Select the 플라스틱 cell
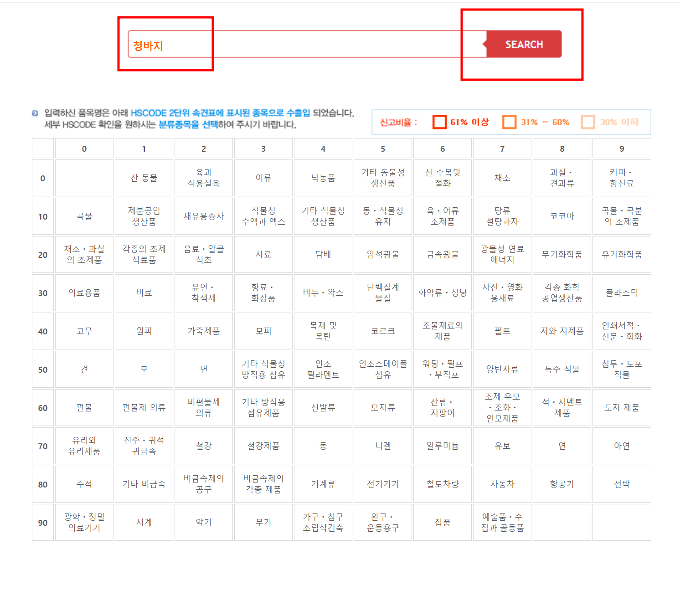Viewport: 680px width, 616px height. [622, 293]
